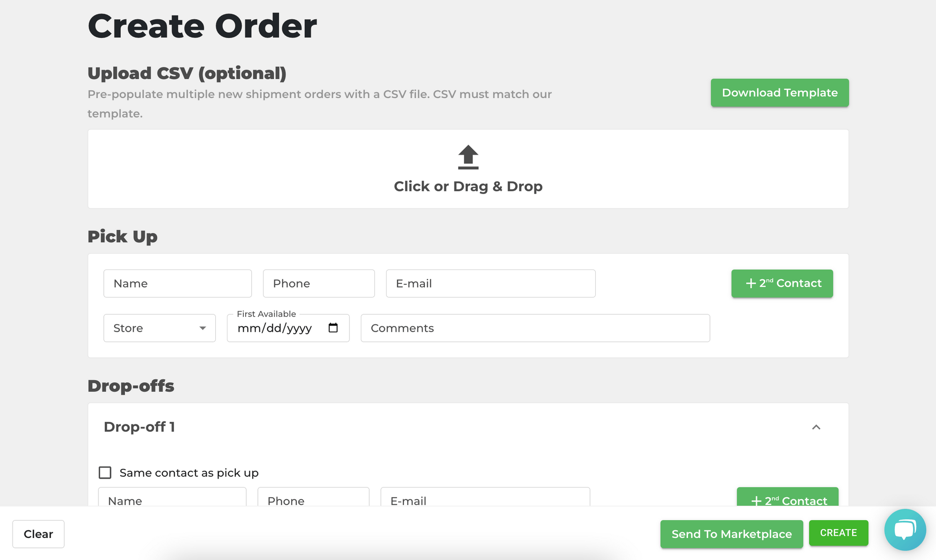The width and height of the screenshot is (936, 560).
Task: Open the chat widget icon
Action: point(905,530)
